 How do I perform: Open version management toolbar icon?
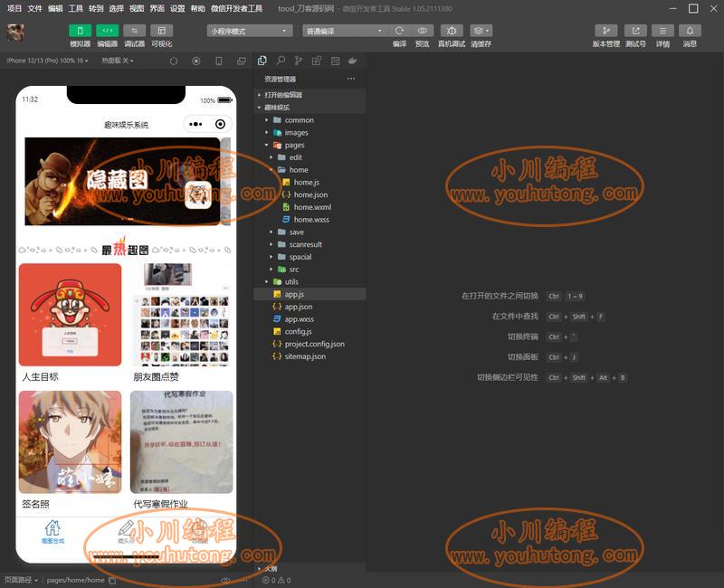(605, 31)
